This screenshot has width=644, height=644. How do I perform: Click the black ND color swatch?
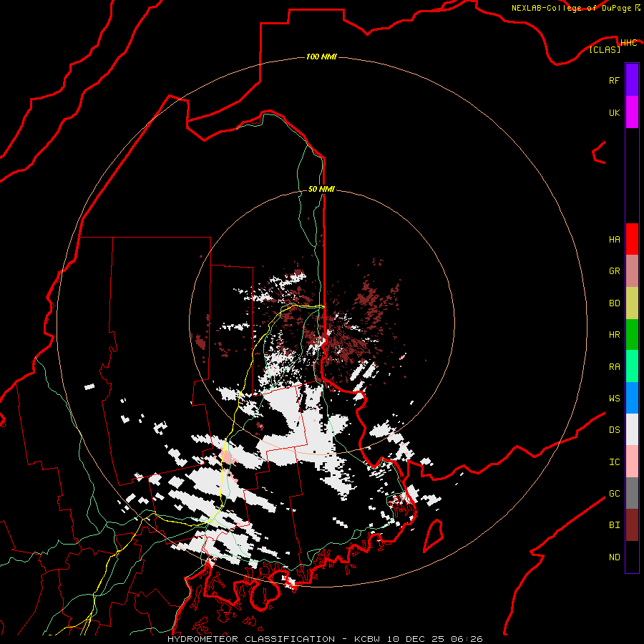632,557
